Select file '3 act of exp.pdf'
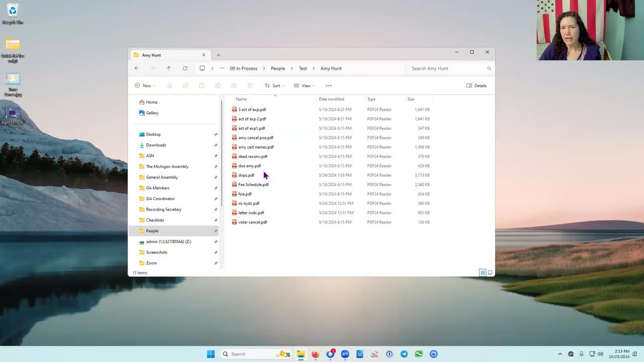Screen dimensions: 644x362 252,110
